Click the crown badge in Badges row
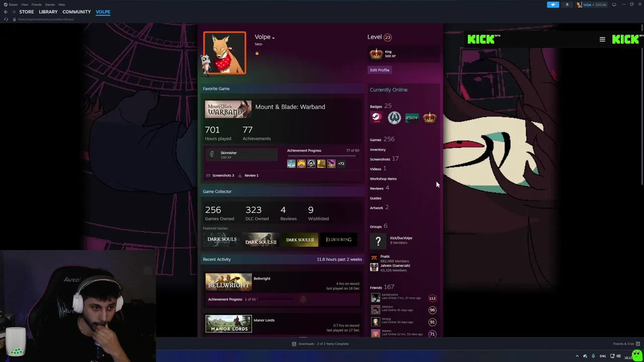The height and width of the screenshot is (362, 644). coord(430,117)
